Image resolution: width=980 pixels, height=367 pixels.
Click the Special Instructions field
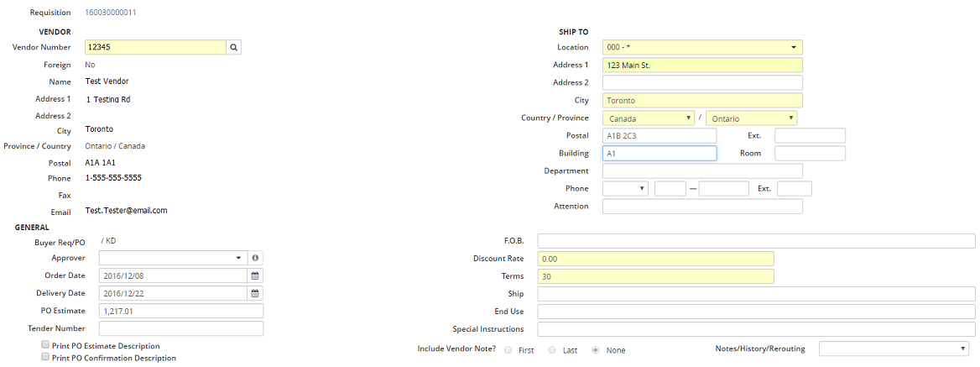[755, 329]
